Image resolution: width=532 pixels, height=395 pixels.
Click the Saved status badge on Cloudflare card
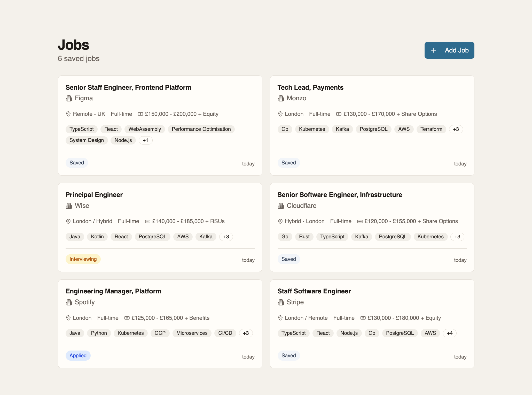pos(289,259)
